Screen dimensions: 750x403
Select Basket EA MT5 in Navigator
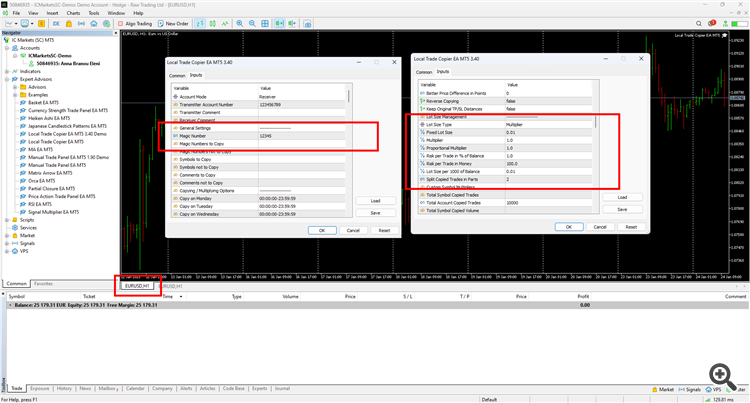pos(43,102)
